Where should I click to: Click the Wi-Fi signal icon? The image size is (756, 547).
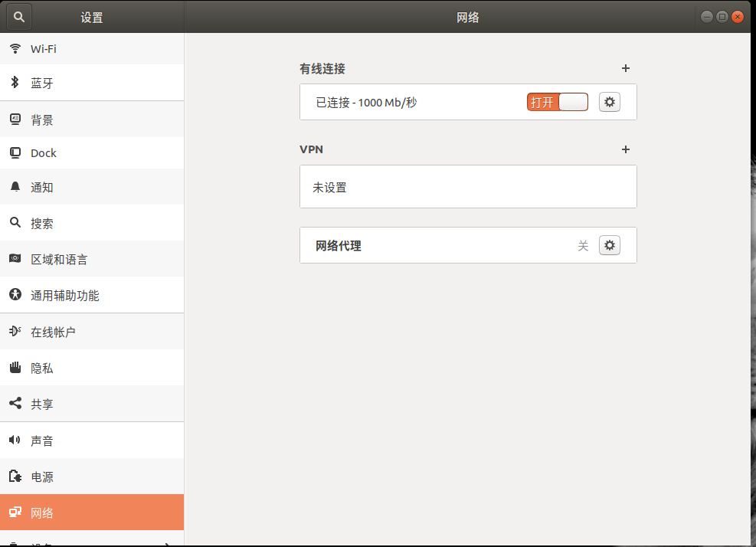pos(15,49)
